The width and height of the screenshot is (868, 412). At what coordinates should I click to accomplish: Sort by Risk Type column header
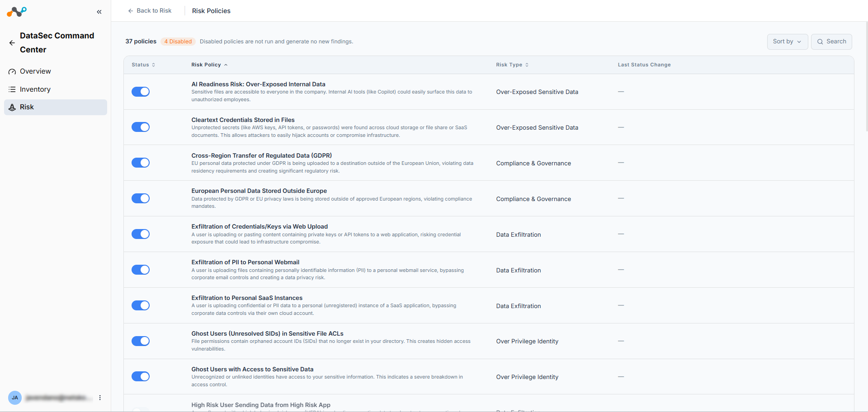512,65
